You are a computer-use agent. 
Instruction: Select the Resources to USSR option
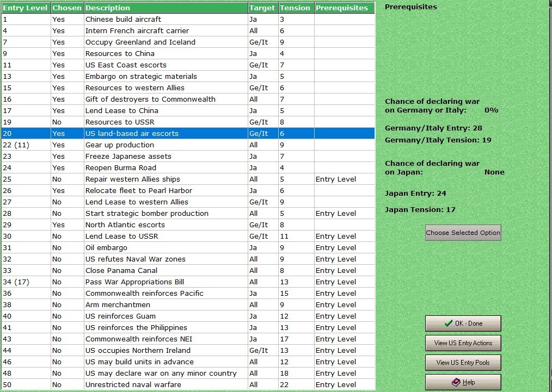(x=188, y=122)
